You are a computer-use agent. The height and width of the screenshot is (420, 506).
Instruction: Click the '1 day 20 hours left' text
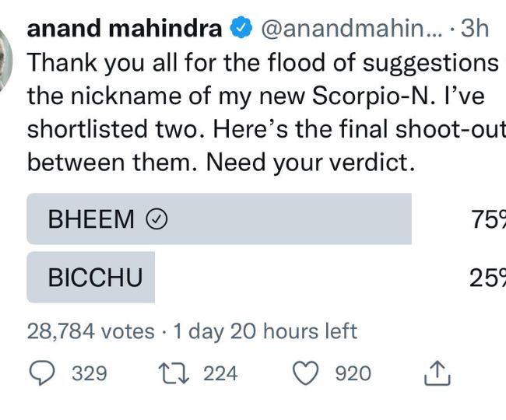[x=265, y=331]
